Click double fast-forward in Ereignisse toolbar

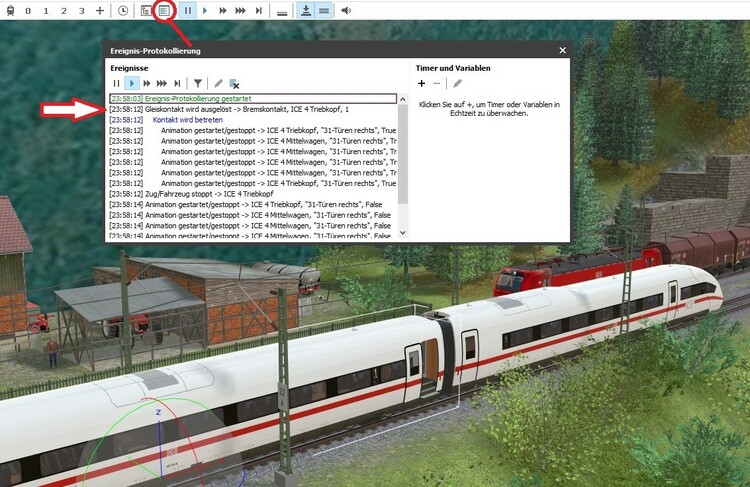click(x=147, y=83)
